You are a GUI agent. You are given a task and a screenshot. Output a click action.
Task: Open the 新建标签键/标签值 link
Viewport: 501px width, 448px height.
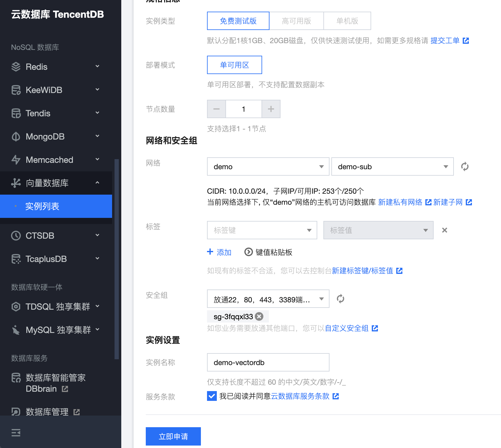pyautogui.click(x=363, y=271)
